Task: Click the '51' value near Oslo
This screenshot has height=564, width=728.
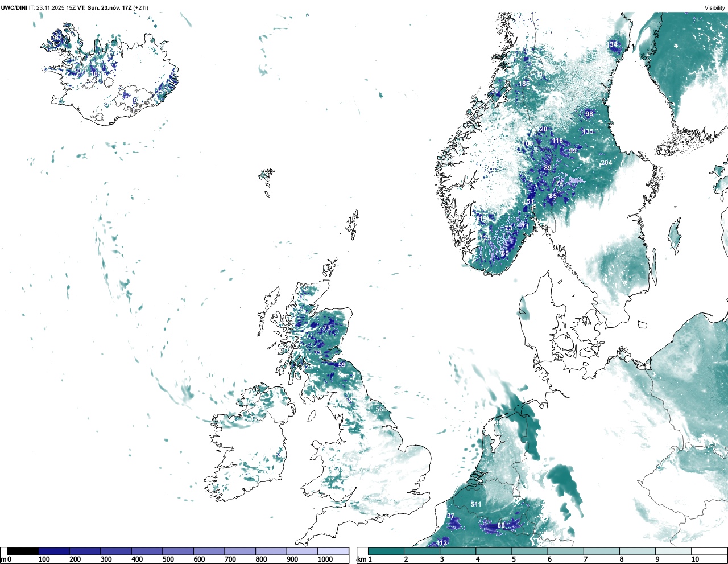Action: (x=530, y=201)
